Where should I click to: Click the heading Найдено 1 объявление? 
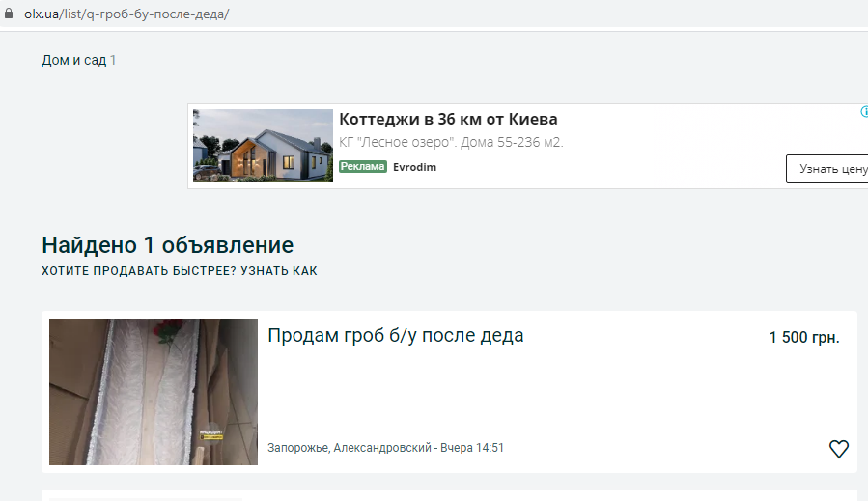click(167, 245)
